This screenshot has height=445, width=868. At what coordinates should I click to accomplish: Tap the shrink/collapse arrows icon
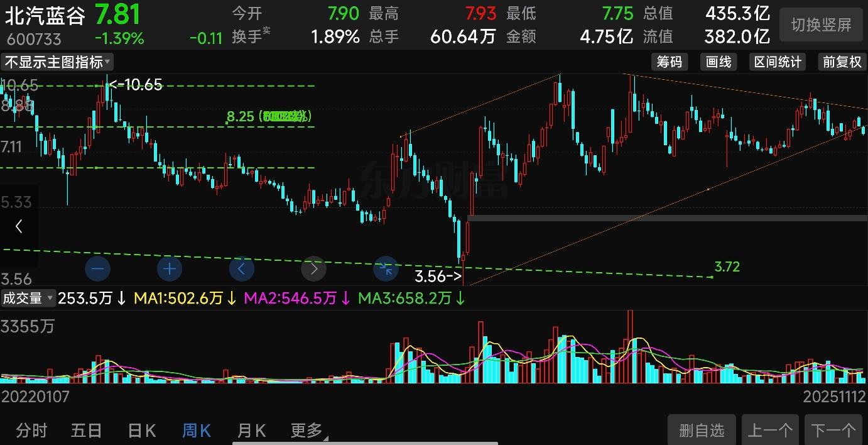click(x=386, y=270)
